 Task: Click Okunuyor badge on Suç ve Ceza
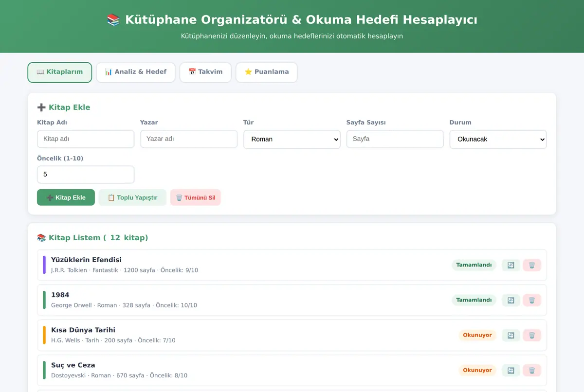(x=477, y=370)
